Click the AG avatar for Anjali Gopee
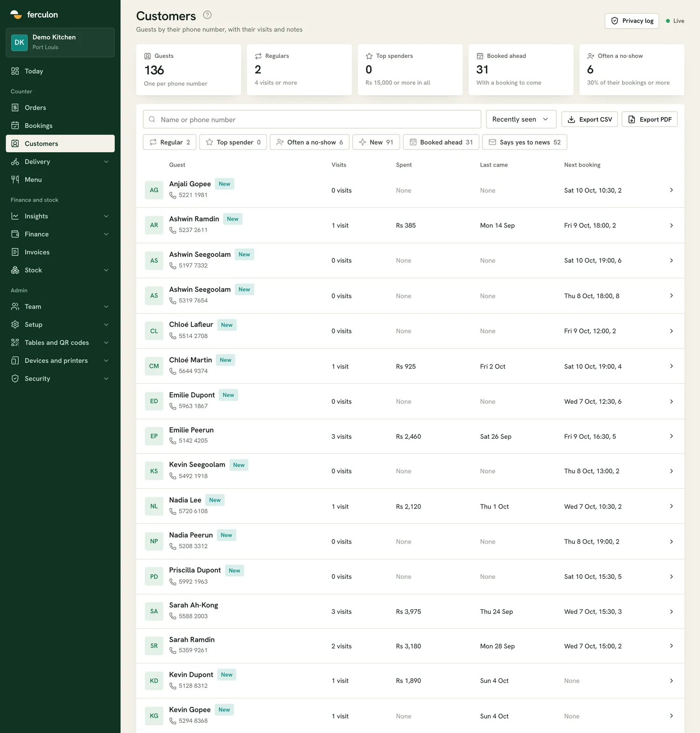700x733 pixels. click(x=154, y=190)
